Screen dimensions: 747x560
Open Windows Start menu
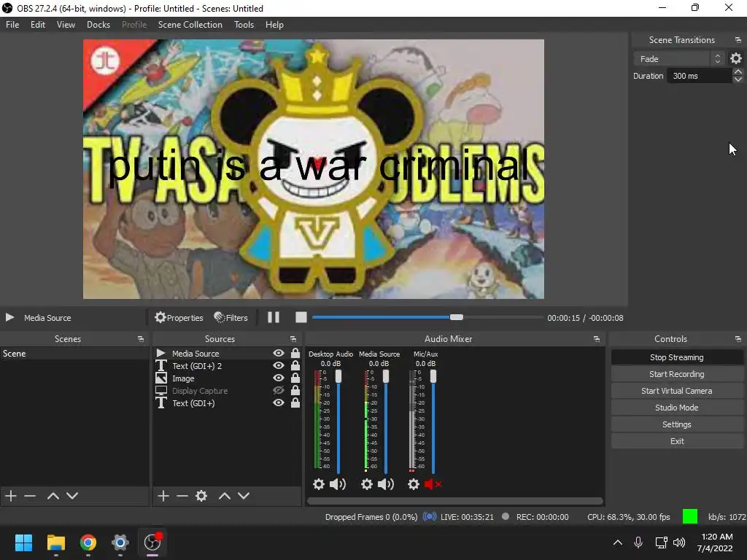pos(23,542)
